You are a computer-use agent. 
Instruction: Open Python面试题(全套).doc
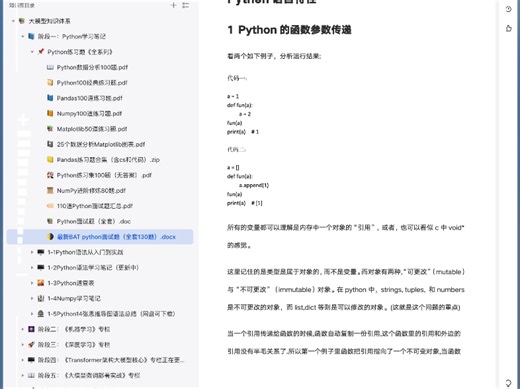tap(93, 221)
